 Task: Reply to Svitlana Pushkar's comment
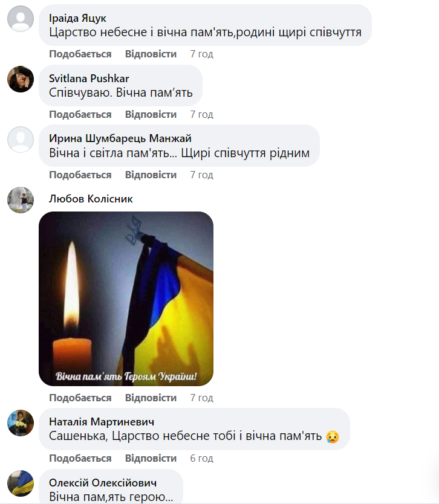click(151, 114)
